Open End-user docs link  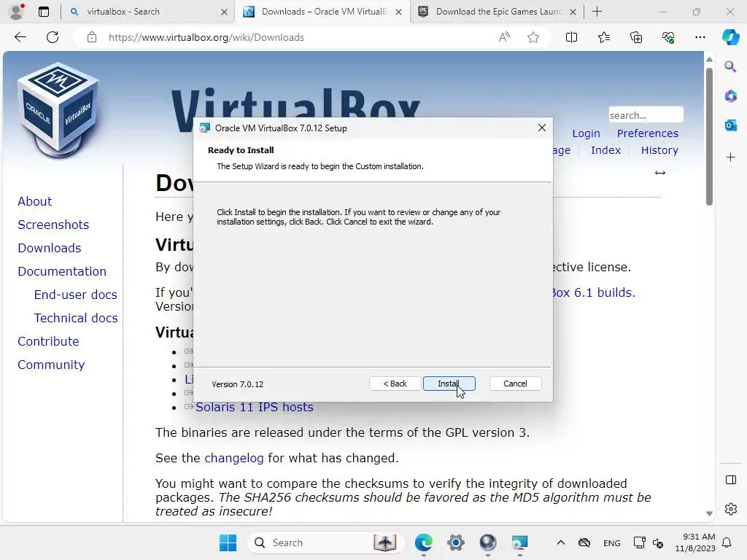pyautogui.click(x=75, y=295)
